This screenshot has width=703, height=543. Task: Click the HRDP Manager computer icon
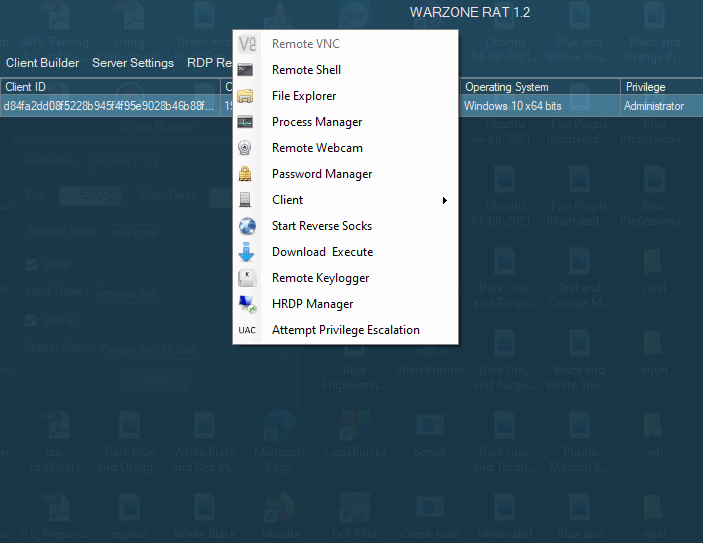(x=247, y=304)
